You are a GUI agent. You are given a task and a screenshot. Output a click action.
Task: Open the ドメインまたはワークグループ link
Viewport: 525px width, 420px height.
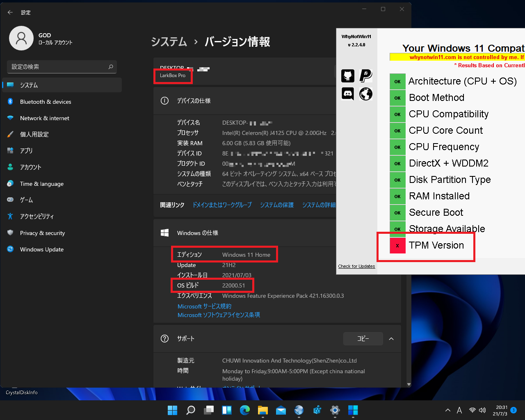point(222,205)
